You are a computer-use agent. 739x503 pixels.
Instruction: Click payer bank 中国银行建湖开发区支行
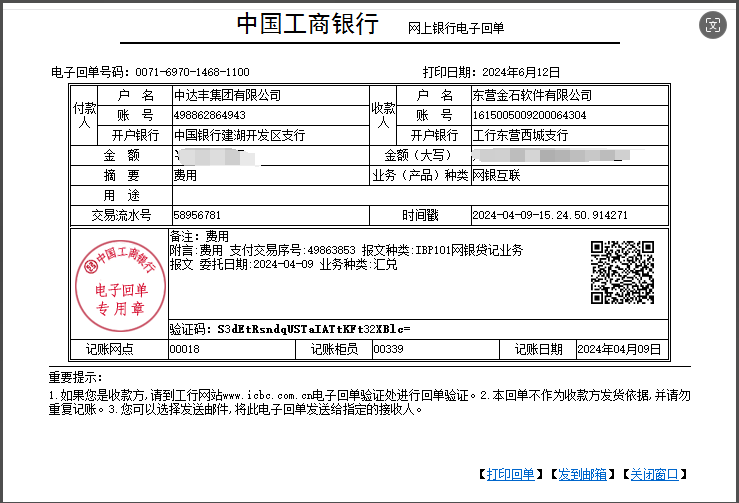pyautogui.click(x=239, y=135)
